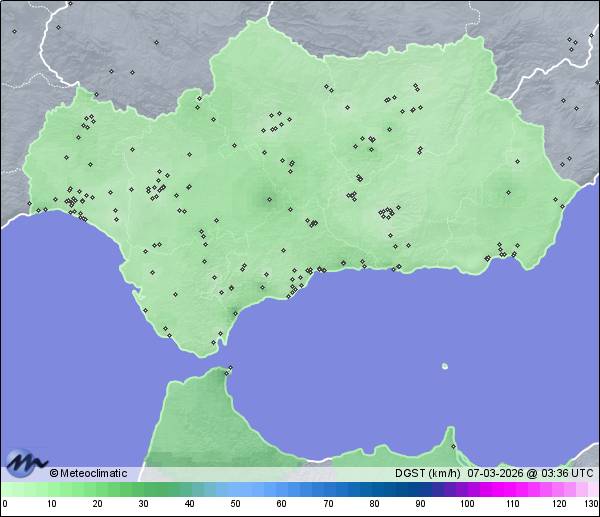This screenshot has width=600, height=517.
Task: Click the © Meteoclimatic copyright text
Action: coord(88,473)
